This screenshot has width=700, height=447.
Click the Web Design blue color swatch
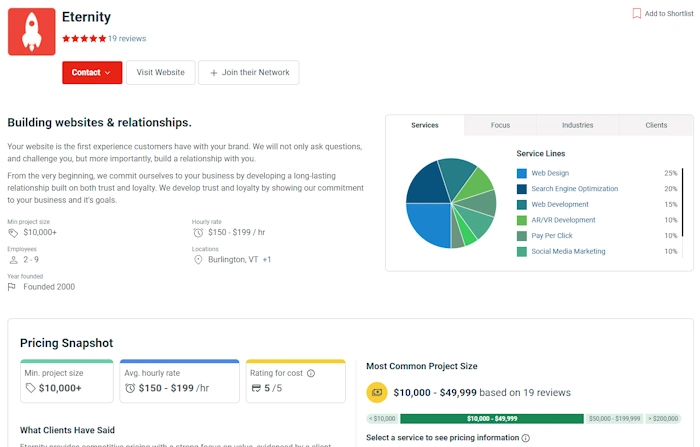pos(521,173)
